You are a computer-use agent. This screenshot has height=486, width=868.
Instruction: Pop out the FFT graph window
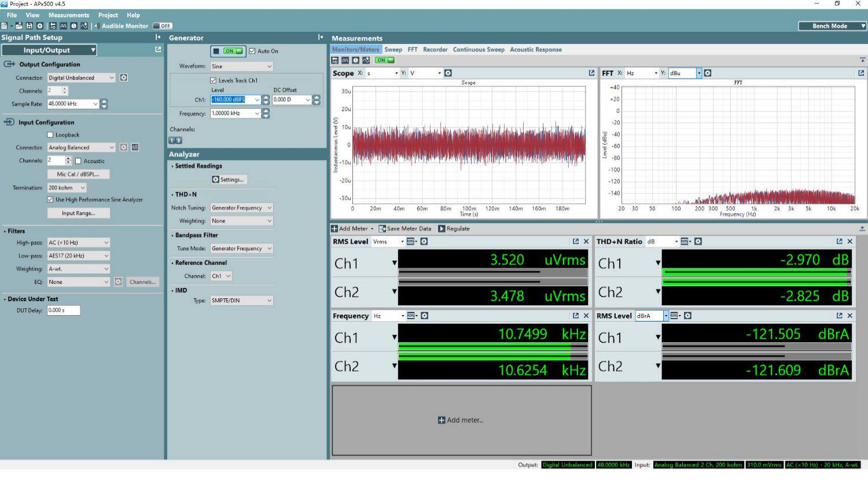[x=861, y=73]
